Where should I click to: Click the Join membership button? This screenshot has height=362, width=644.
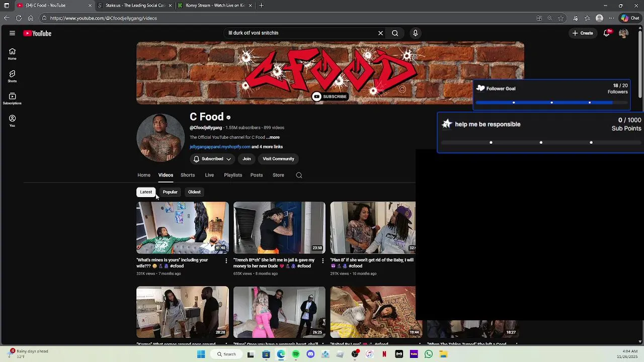pos(247,159)
